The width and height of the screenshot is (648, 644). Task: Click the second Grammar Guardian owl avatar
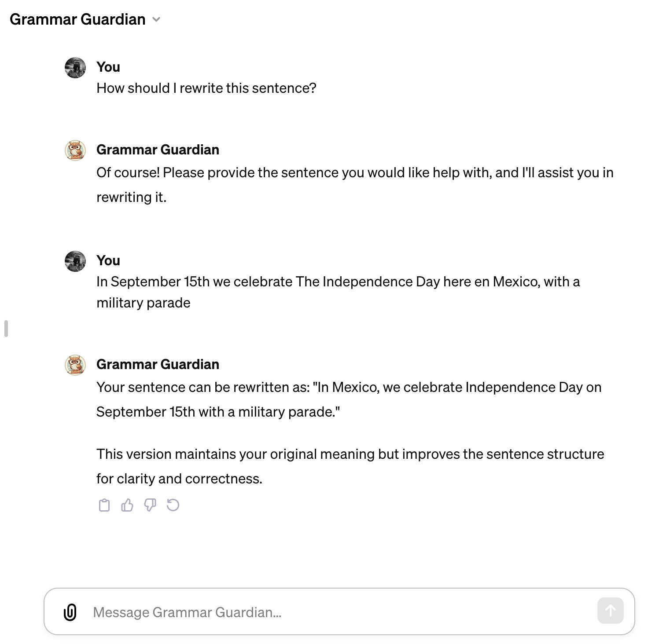pos(75,365)
